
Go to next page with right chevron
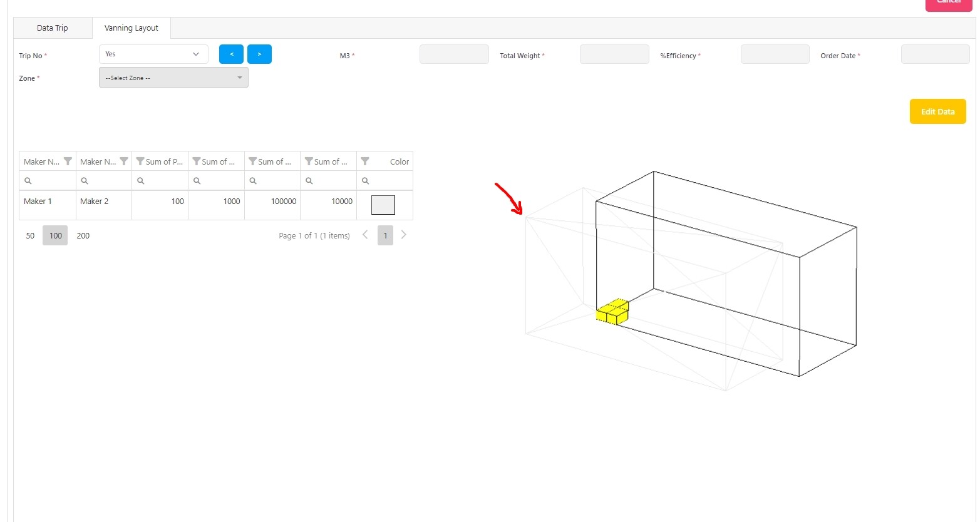pos(404,235)
